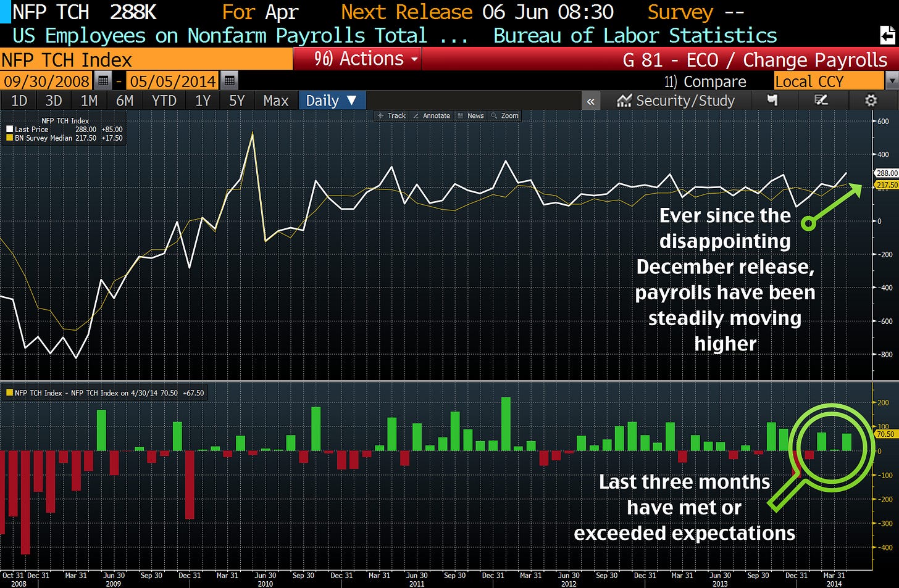Open the edit chart pencil icon
The width and height of the screenshot is (899, 588).
pos(821,100)
